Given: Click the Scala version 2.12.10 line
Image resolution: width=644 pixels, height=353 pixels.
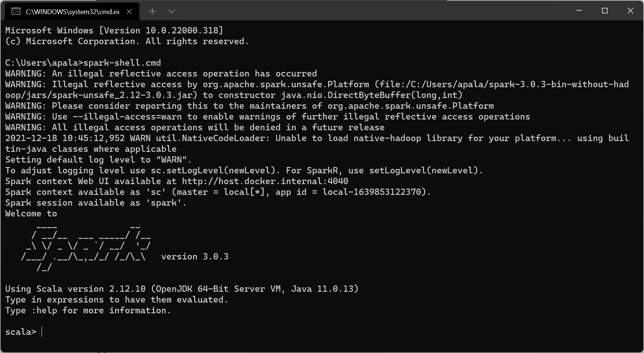Looking at the screenshot, I should (x=181, y=288).
